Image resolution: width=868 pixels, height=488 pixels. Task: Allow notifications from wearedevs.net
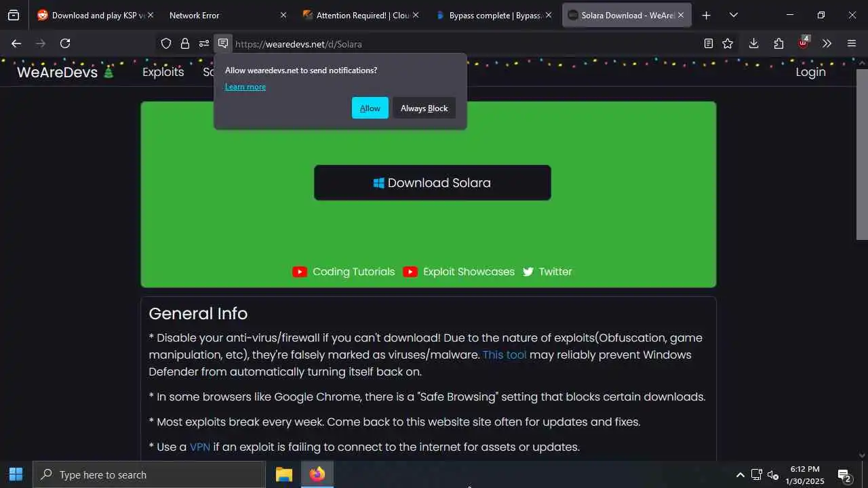tap(370, 108)
